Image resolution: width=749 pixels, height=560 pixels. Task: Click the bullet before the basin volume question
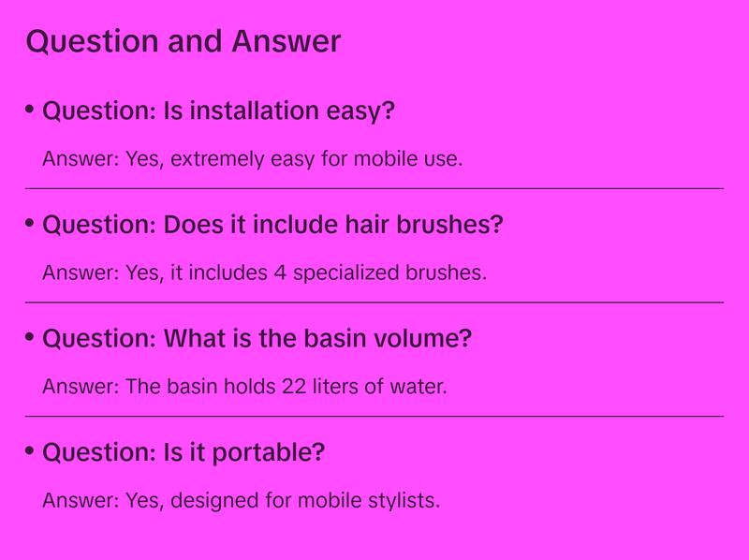(30, 335)
